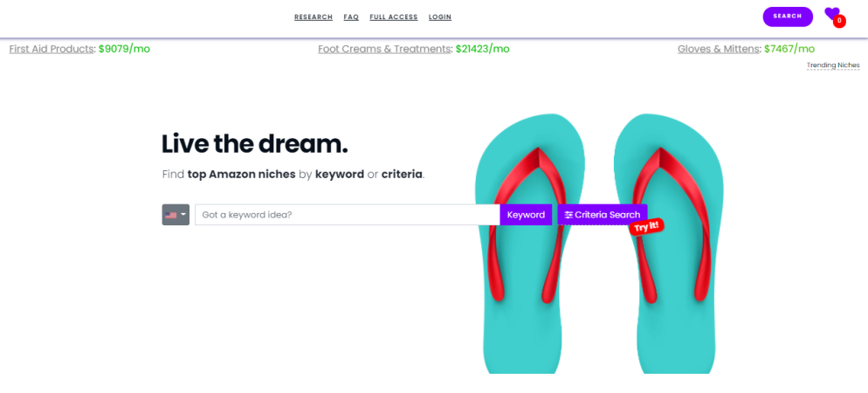This screenshot has height=393, width=868.
Task: Open the FAQ menu item
Action: tap(351, 17)
